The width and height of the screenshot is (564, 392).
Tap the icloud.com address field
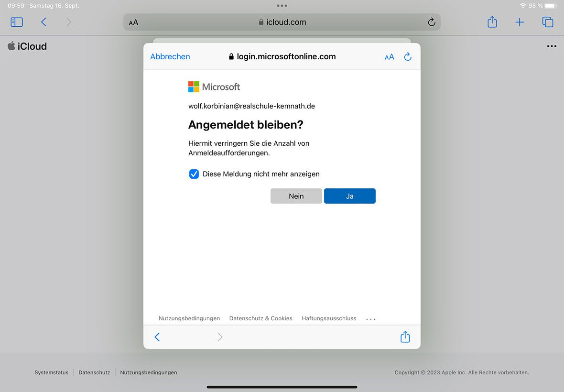[282, 22]
